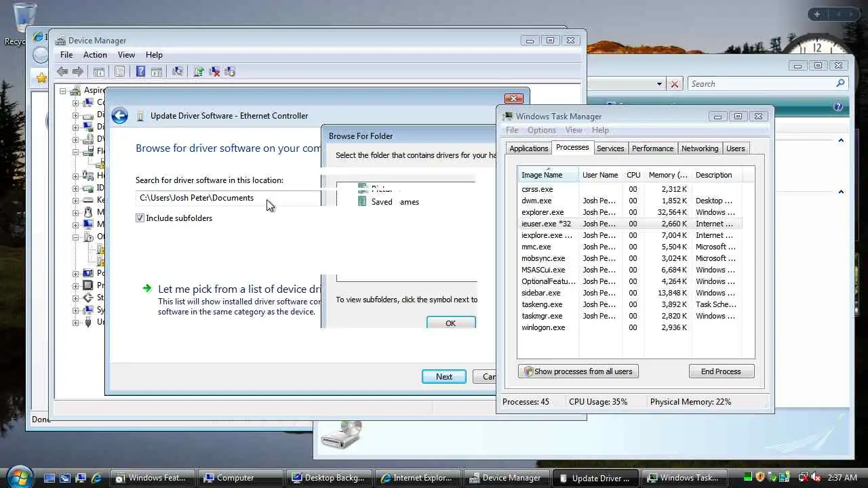This screenshot has height=488, width=868.
Task: Open Windows Feat... taskbar button
Action: click(153, 478)
